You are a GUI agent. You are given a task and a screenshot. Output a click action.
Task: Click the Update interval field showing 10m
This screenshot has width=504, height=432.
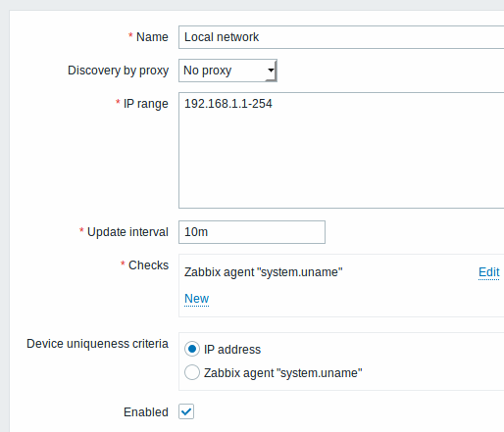pyautogui.click(x=252, y=232)
